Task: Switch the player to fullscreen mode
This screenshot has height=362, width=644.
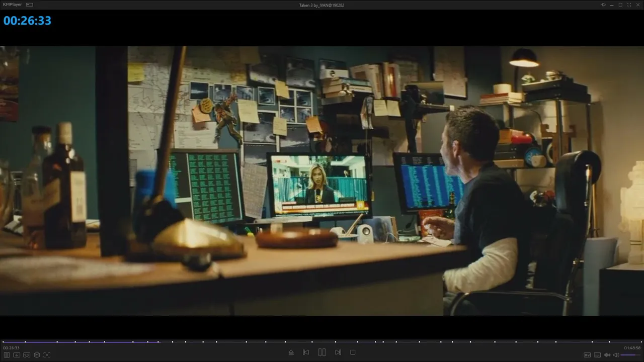Action: (x=629, y=5)
